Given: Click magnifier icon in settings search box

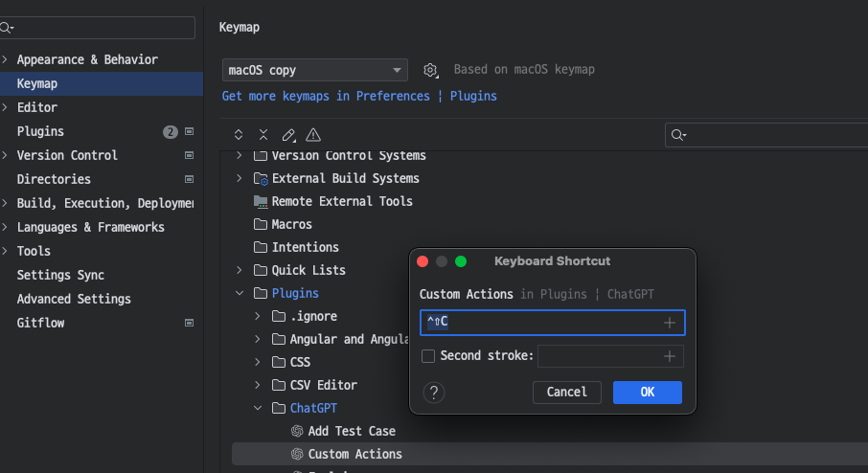Looking at the screenshot, I should pyautogui.click(x=7, y=28).
